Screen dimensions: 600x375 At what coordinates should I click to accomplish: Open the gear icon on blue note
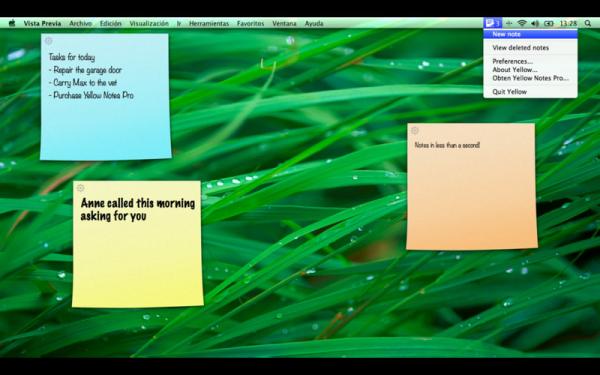pos(49,41)
